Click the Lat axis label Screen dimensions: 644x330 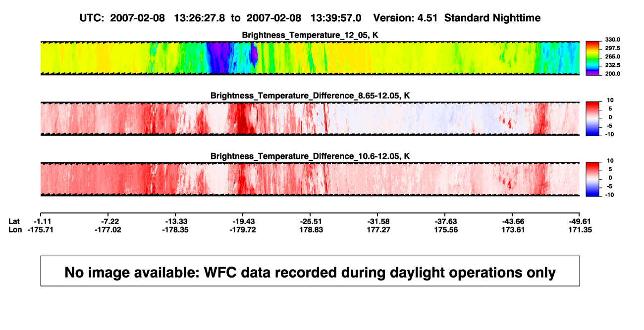(x=15, y=221)
